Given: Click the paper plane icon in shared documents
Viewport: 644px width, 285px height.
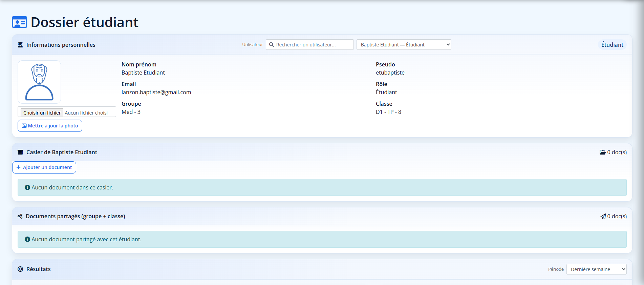Looking at the screenshot, I should pos(603,216).
